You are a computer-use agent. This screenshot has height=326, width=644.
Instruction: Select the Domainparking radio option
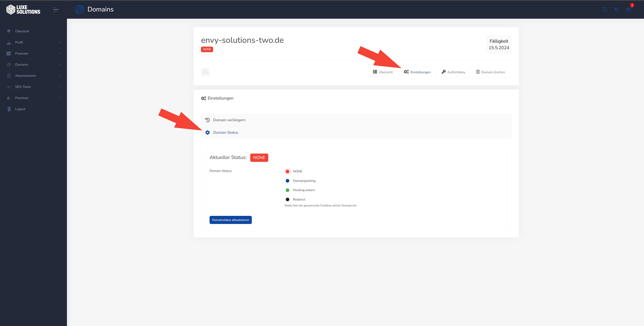[x=287, y=181]
